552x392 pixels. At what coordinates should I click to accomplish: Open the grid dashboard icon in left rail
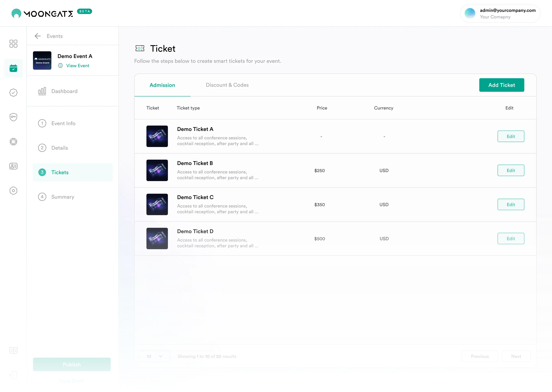point(13,44)
